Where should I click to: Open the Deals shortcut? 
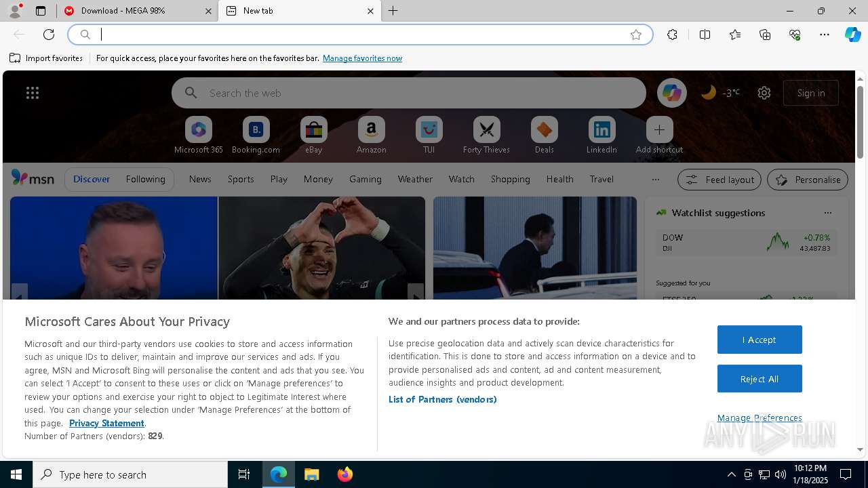pos(545,135)
